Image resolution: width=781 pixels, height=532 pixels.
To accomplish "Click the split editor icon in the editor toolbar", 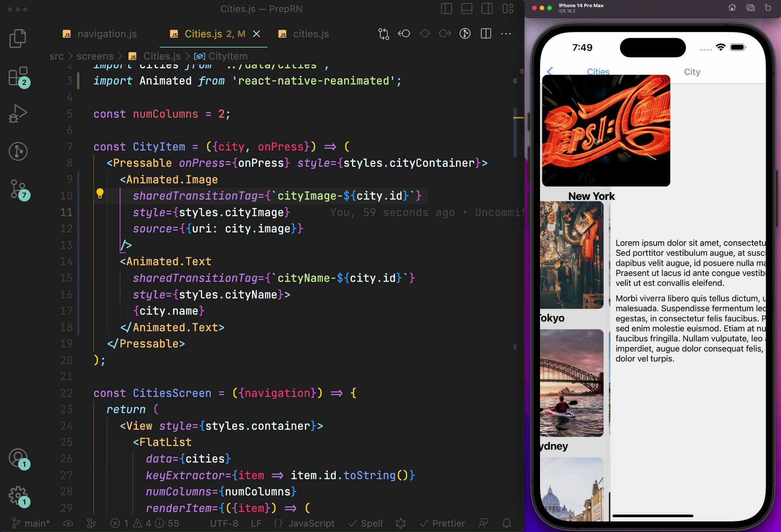I will (485, 34).
